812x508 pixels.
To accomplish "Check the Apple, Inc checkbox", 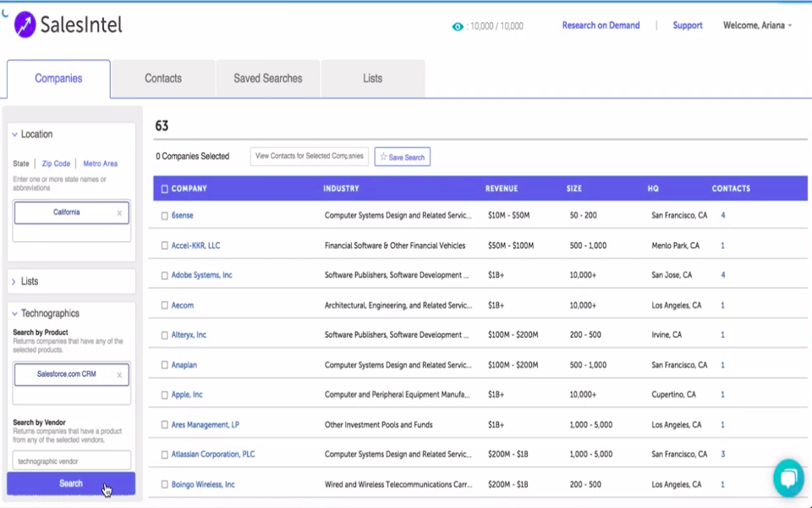I will [x=165, y=395].
